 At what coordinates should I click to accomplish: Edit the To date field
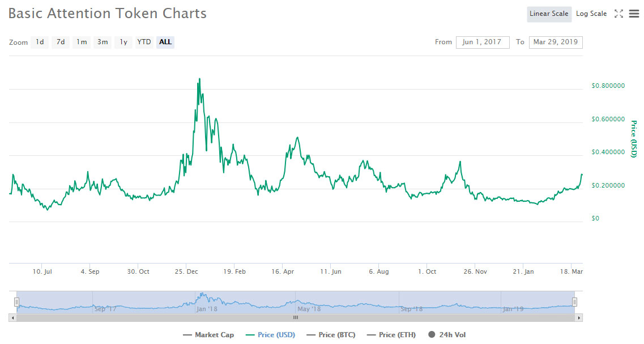tap(555, 42)
